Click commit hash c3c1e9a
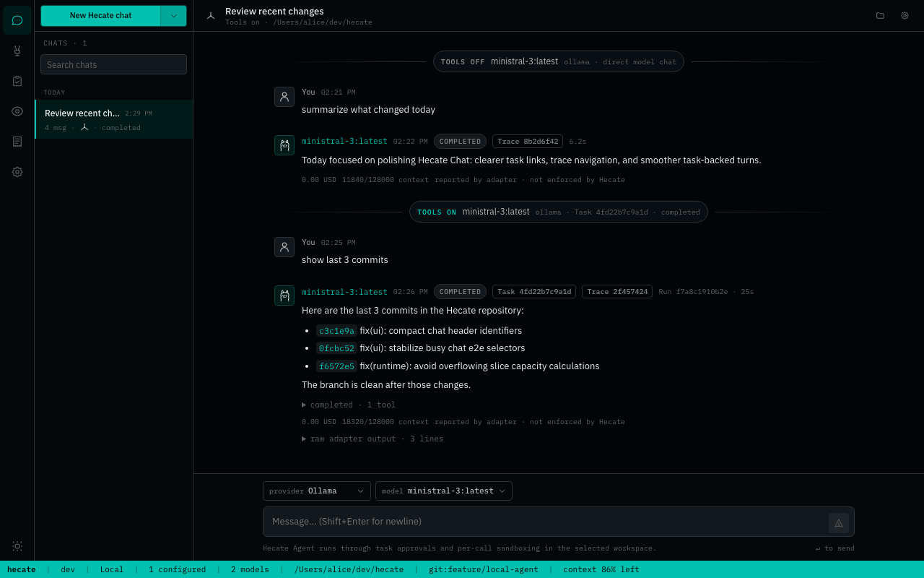 [x=336, y=331]
